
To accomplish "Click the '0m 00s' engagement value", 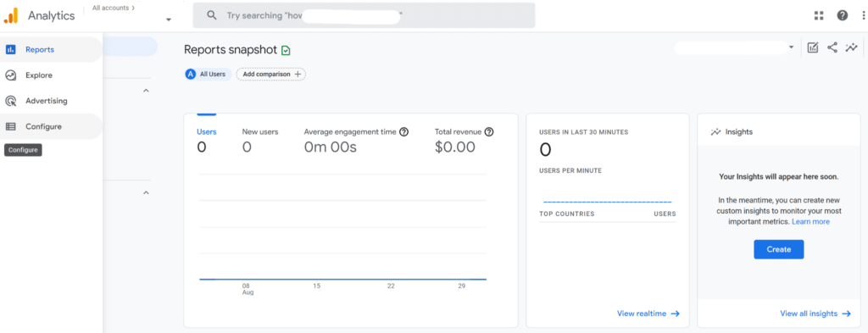I will (331, 147).
